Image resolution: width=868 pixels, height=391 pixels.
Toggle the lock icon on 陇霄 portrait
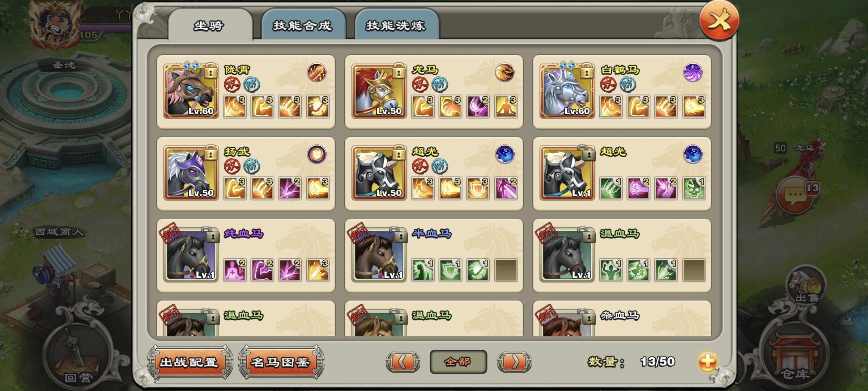point(210,72)
